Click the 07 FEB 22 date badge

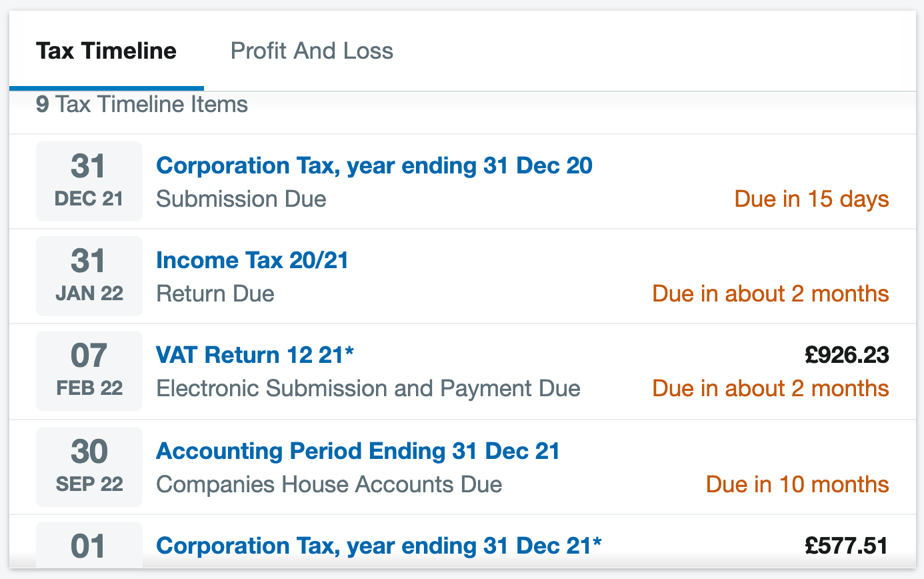point(89,370)
